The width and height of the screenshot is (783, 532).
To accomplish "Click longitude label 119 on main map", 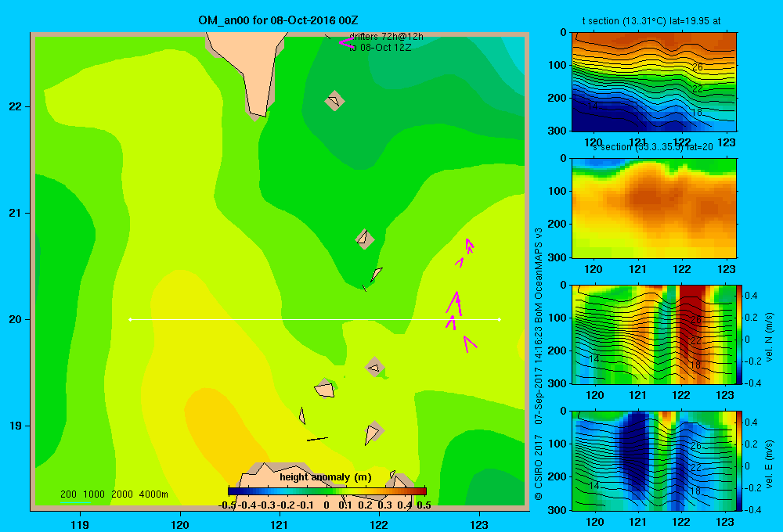I will pos(80,524).
